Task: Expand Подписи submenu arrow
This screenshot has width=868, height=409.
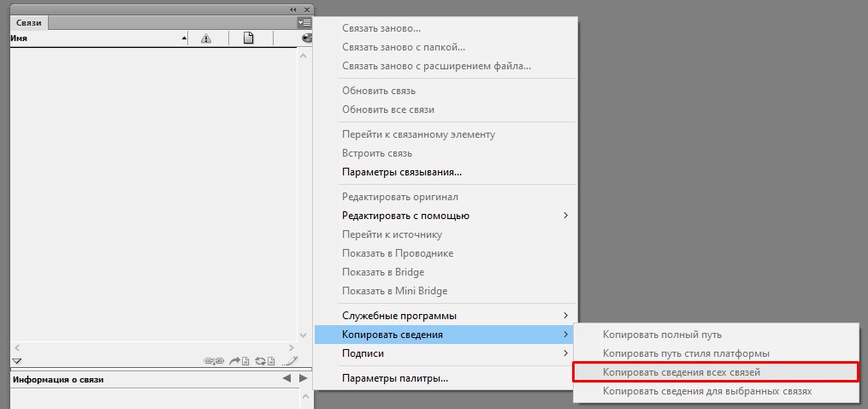Action: point(566,353)
